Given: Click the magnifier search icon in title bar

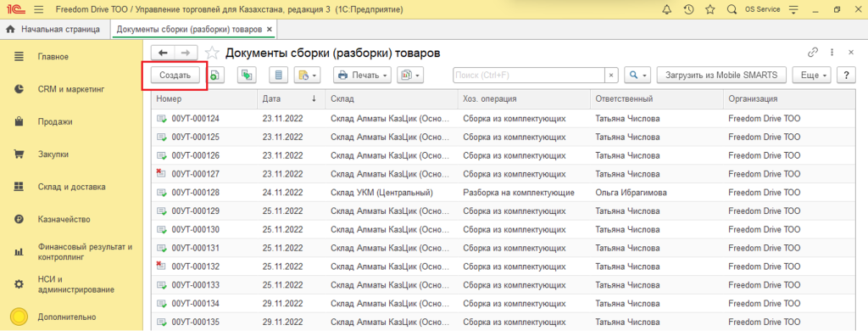Looking at the screenshot, I should [x=732, y=9].
